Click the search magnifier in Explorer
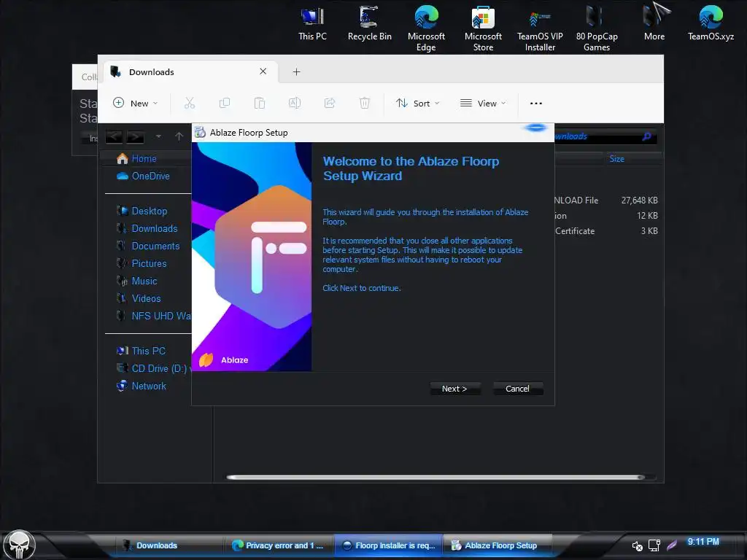 pyautogui.click(x=646, y=136)
